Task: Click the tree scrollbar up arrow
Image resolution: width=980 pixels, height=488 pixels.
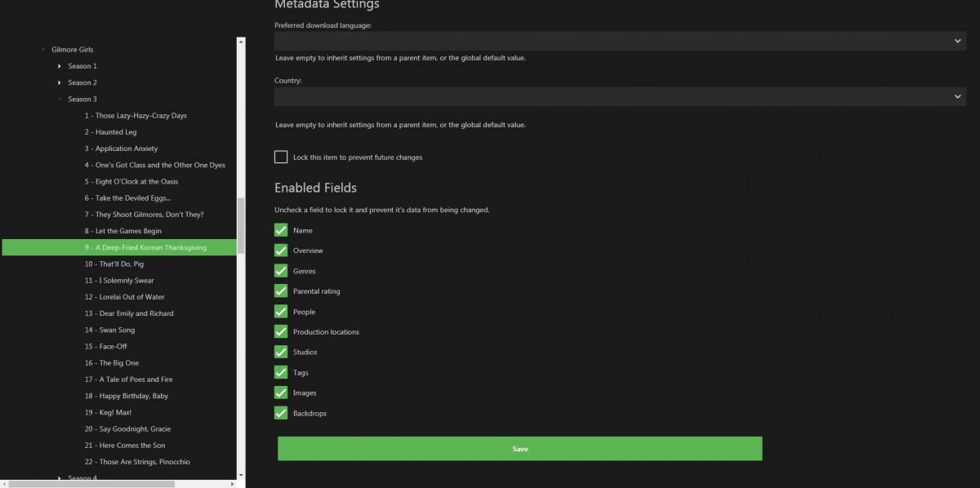Action: point(241,41)
